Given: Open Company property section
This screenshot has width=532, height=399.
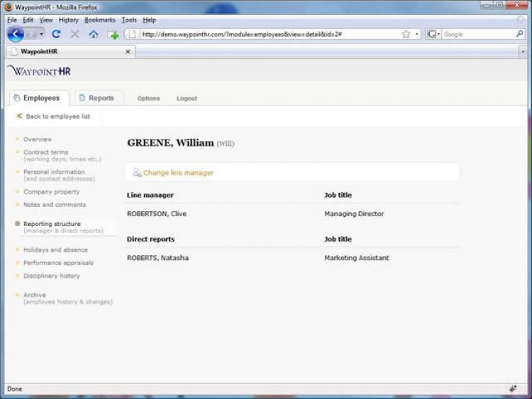Looking at the screenshot, I should [x=51, y=191].
